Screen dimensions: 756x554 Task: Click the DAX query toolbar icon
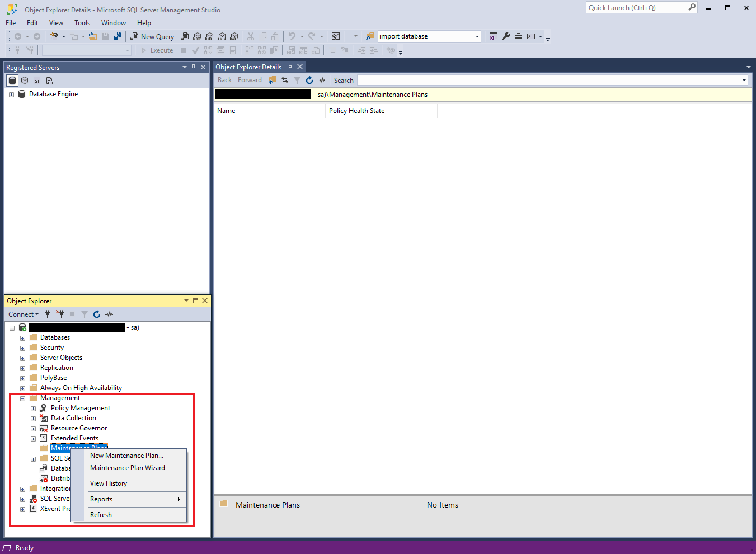pyautogui.click(x=234, y=36)
